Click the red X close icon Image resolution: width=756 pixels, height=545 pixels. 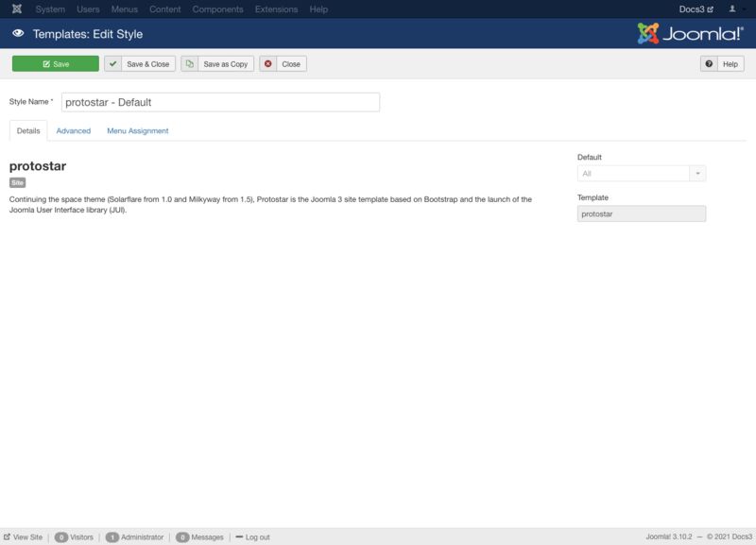click(268, 63)
